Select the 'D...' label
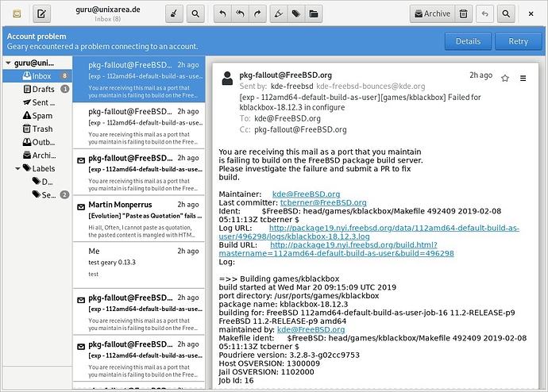Viewport: 548px width, 392px height. click(x=37, y=182)
